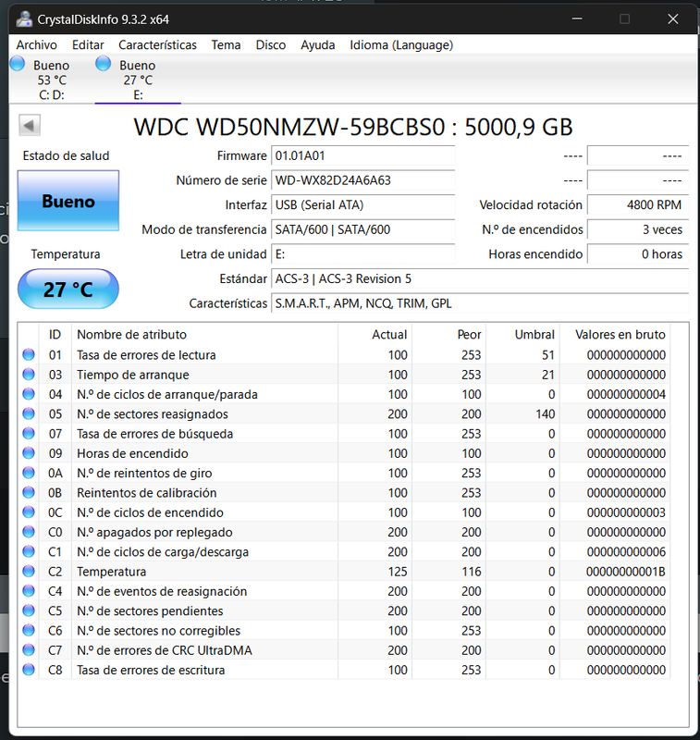Open the Disco menu
This screenshot has width=700, height=740.
click(x=271, y=45)
